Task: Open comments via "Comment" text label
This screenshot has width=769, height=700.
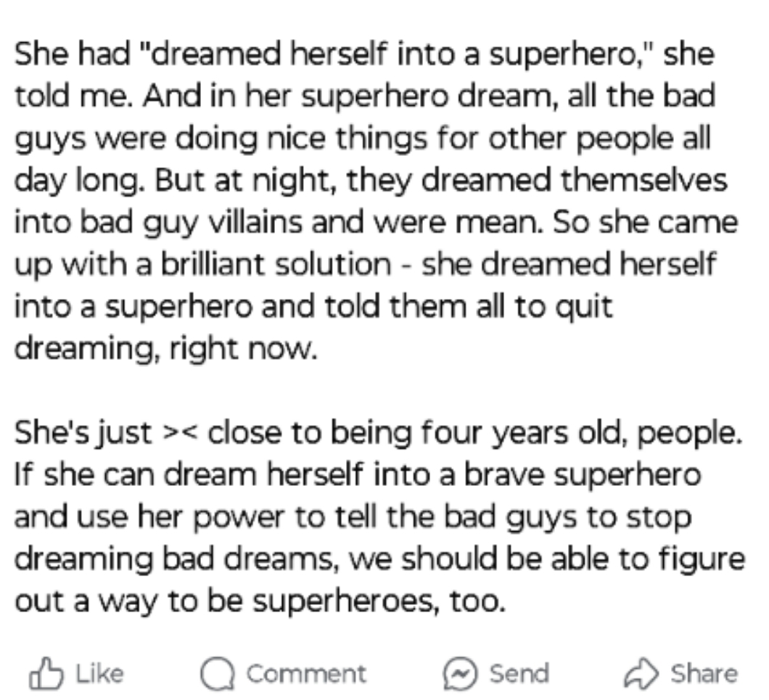Action: [x=306, y=674]
